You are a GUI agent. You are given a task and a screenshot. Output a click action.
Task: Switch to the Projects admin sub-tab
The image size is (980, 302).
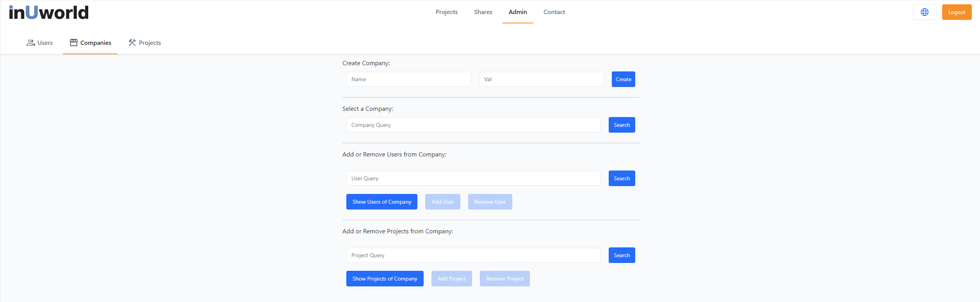(x=145, y=43)
